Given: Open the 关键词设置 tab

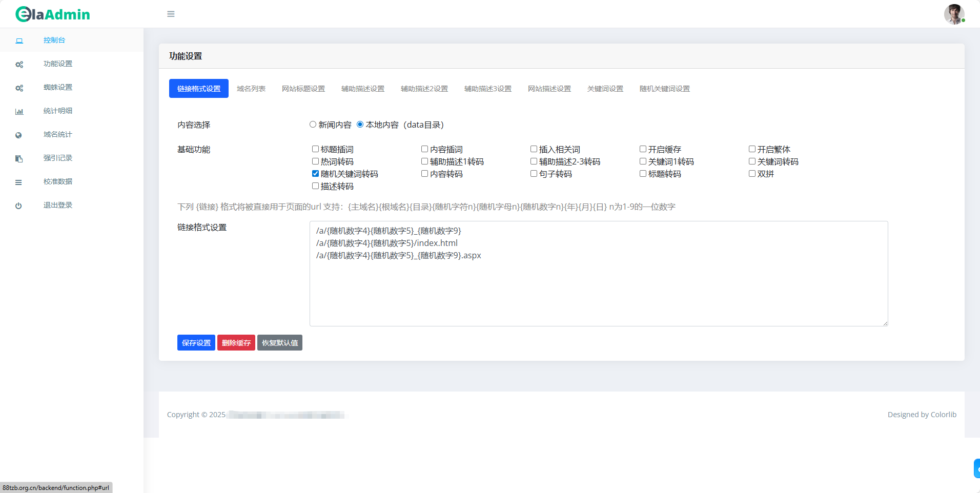Looking at the screenshot, I should point(605,89).
